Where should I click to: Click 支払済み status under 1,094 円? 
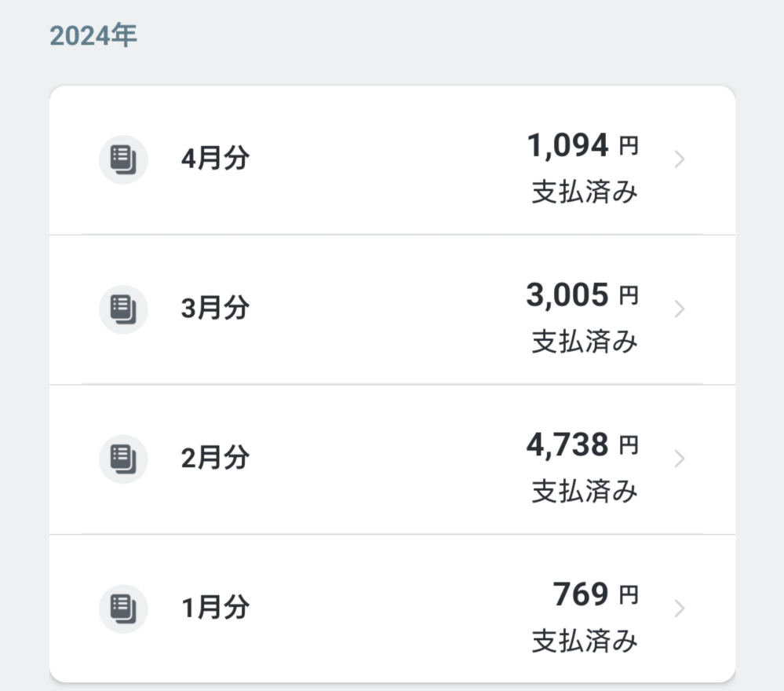(x=585, y=192)
